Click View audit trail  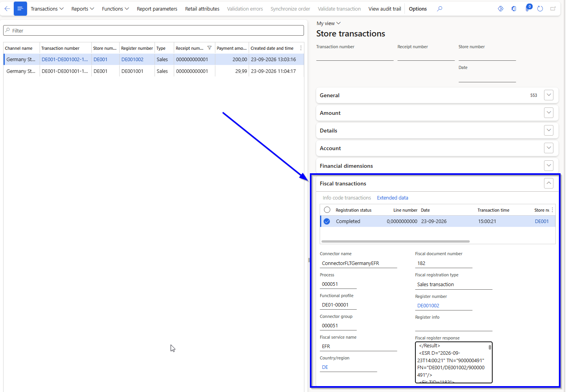(x=385, y=9)
